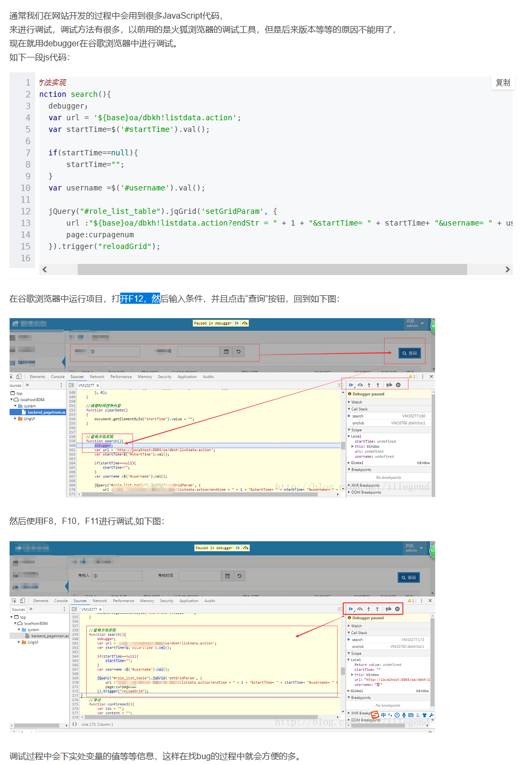Image resolution: width=532 pixels, height=765 pixels.
Task: Click the 复制 copy code button
Action: 503,82
